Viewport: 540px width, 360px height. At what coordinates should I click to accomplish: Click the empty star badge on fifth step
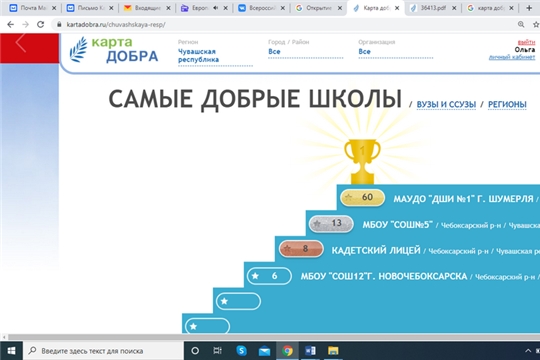(238, 301)
